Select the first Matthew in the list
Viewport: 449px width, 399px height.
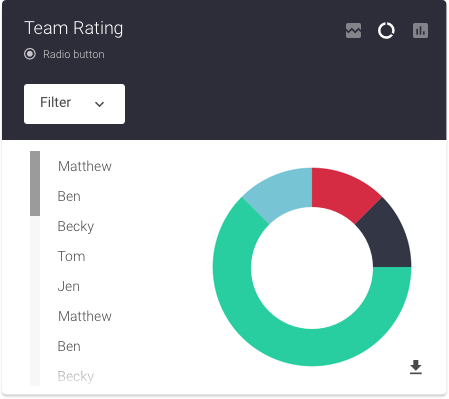pyautogui.click(x=85, y=166)
